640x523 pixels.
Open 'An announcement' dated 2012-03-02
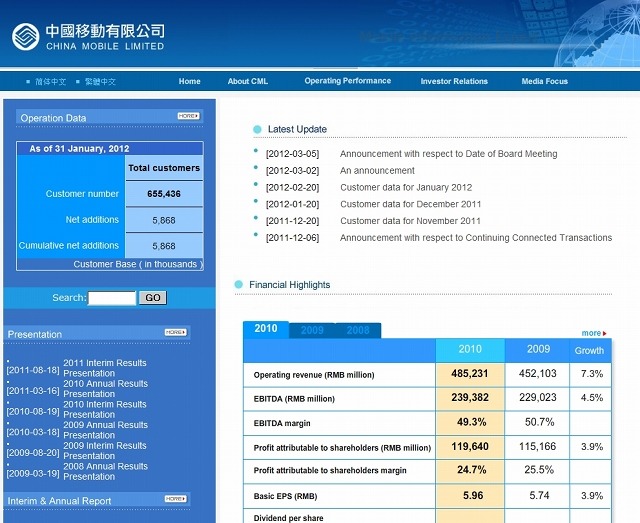377,171
